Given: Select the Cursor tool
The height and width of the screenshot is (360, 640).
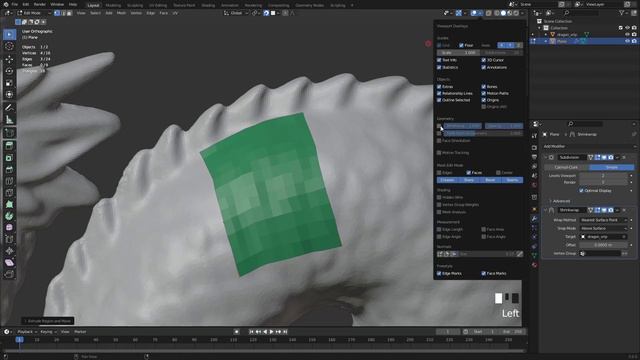Looking at the screenshot, I should pyautogui.click(x=9, y=47).
